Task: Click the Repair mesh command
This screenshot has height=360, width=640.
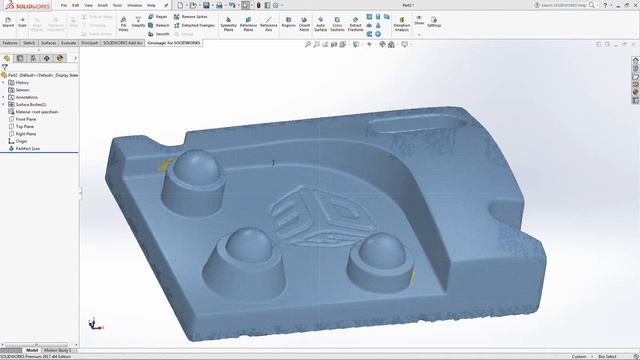Action: (158, 17)
